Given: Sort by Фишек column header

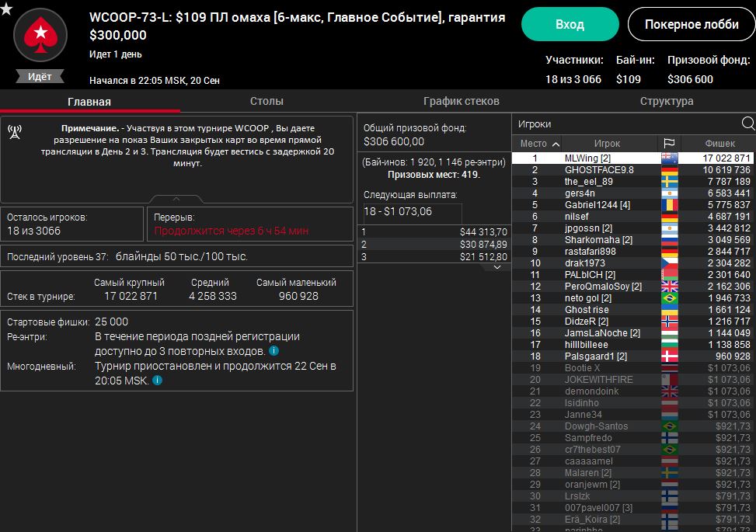Looking at the screenshot, I should (x=719, y=143).
